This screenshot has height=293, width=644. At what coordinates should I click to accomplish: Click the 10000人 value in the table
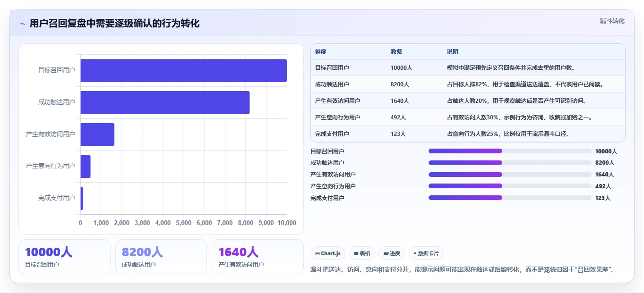click(402, 68)
